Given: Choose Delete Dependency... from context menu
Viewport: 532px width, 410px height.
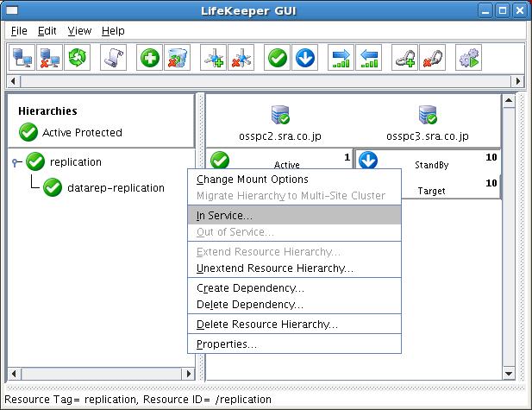Looking at the screenshot, I should point(294,305).
